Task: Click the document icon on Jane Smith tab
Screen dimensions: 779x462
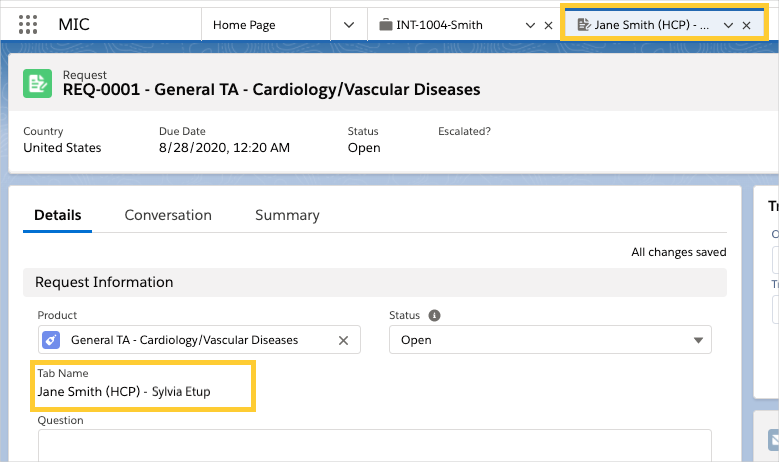Action: [584, 25]
